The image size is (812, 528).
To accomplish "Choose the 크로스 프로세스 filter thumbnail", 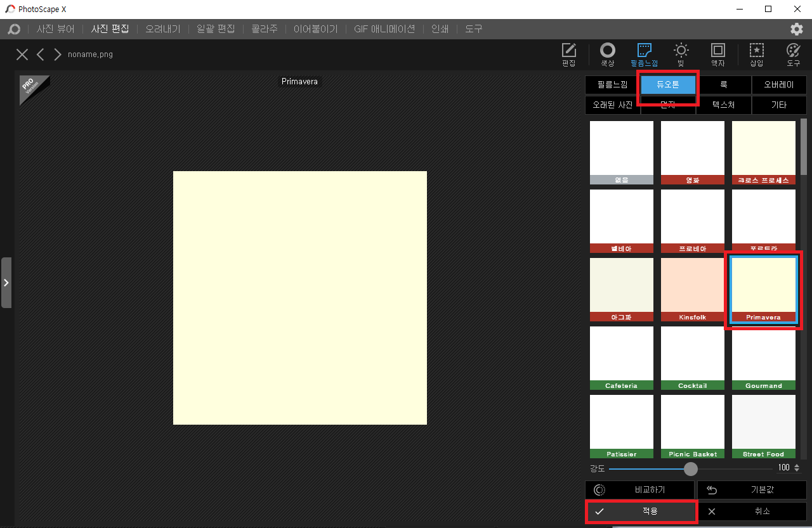I will pyautogui.click(x=764, y=153).
